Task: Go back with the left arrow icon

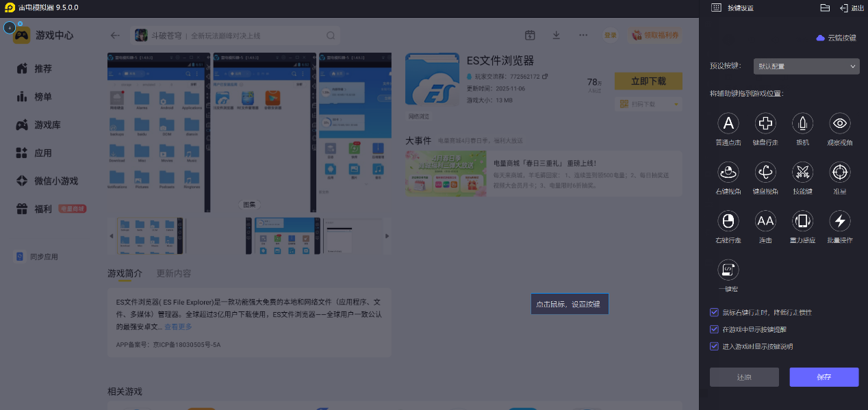Action: 115,36
